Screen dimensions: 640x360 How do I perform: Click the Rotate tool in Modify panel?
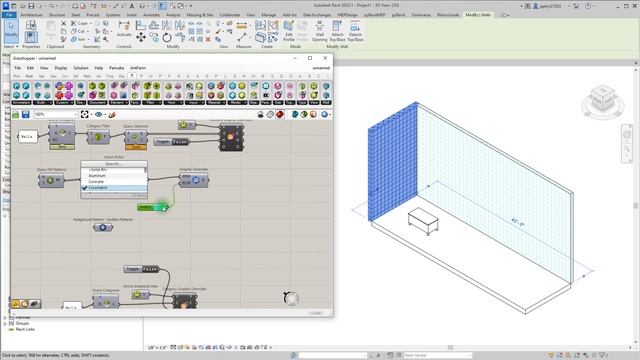click(x=167, y=38)
